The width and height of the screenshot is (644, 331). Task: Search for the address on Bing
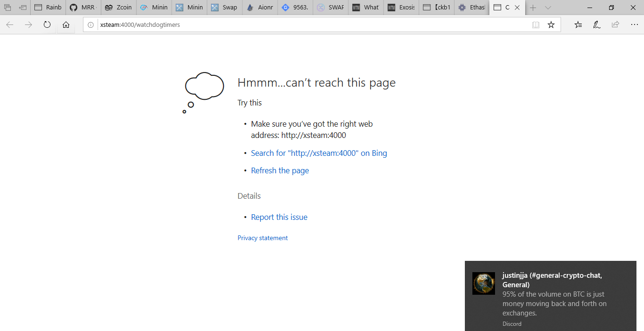[x=319, y=153]
